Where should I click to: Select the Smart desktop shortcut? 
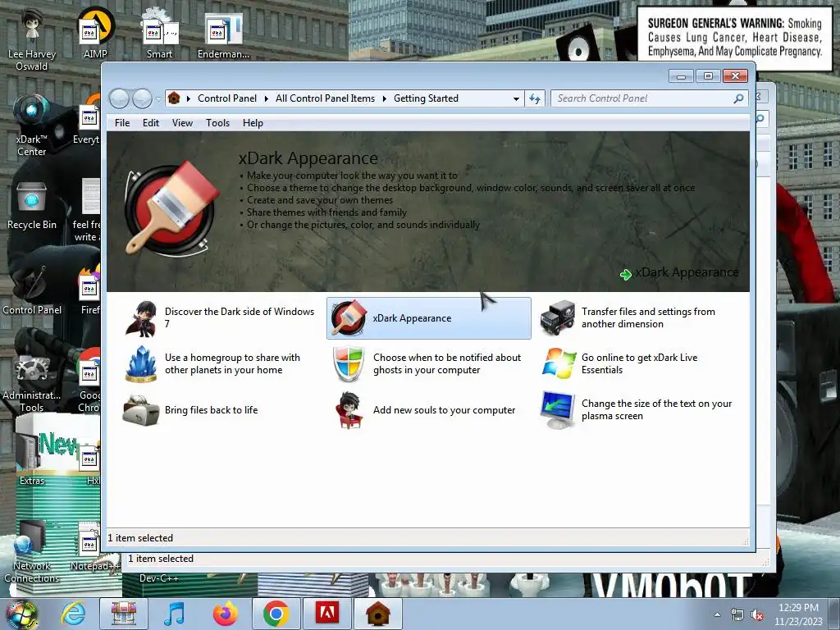[x=160, y=33]
